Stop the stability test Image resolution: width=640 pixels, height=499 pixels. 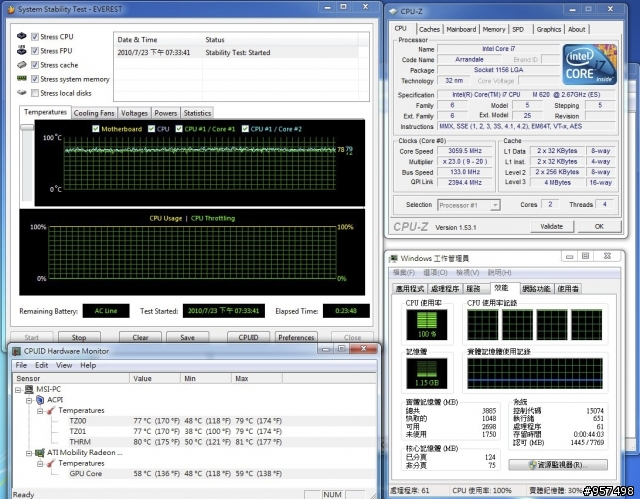(x=79, y=337)
